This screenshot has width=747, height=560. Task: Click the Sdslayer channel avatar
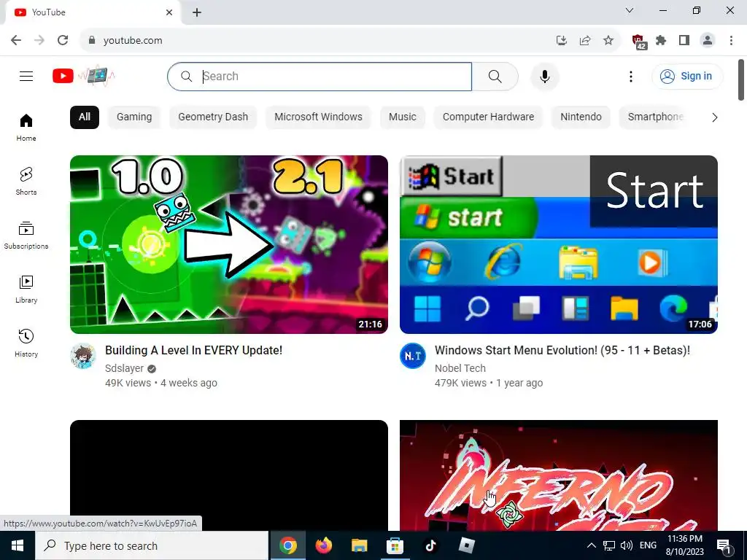pyautogui.click(x=83, y=356)
